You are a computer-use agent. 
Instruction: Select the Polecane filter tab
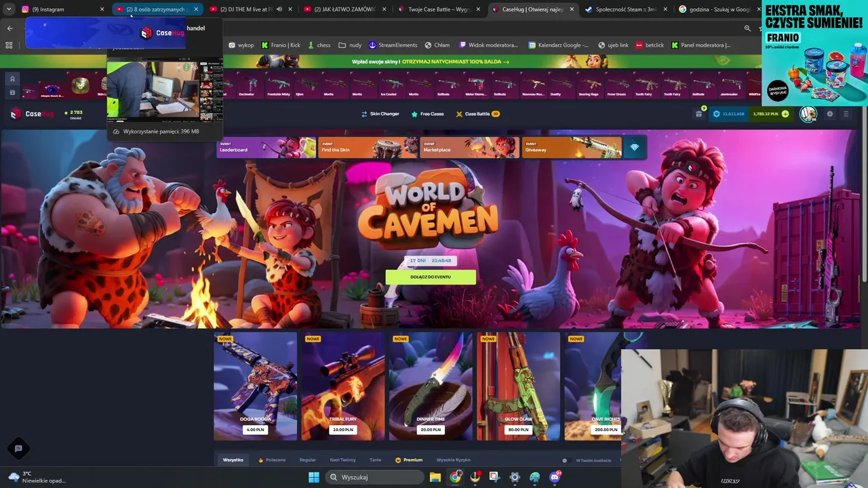click(x=272, y=460)
